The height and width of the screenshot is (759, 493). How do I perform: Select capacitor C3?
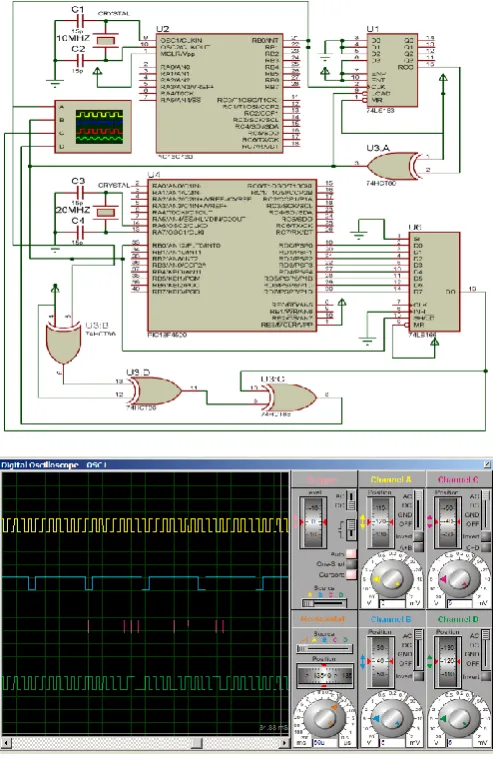coord(80,193)
